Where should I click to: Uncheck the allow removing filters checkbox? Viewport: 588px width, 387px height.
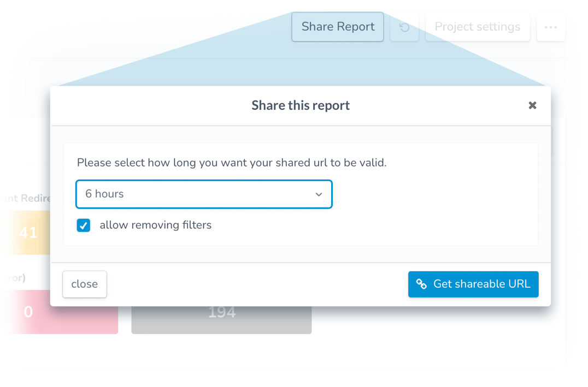click(x=83, y=225)
